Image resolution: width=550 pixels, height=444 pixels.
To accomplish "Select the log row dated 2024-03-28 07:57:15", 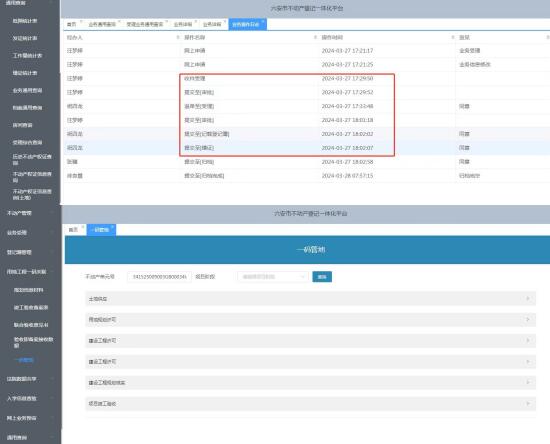I will click(x=305, y=175).
